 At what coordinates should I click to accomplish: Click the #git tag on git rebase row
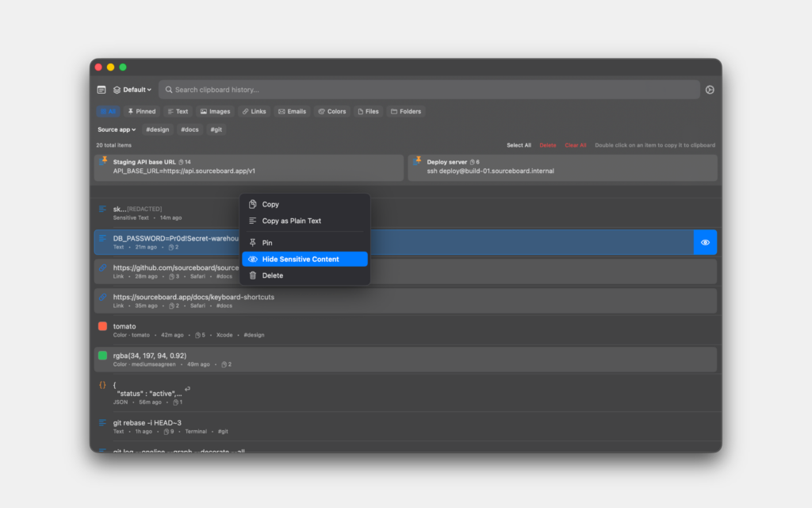(223, 432)
